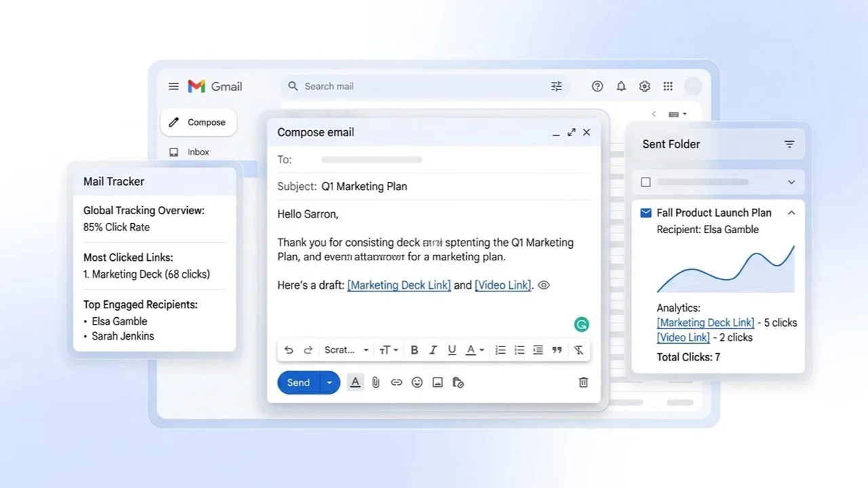868x488 pixels.
Task: Open the text color dropdown
Action: click(x=475, y=350)
